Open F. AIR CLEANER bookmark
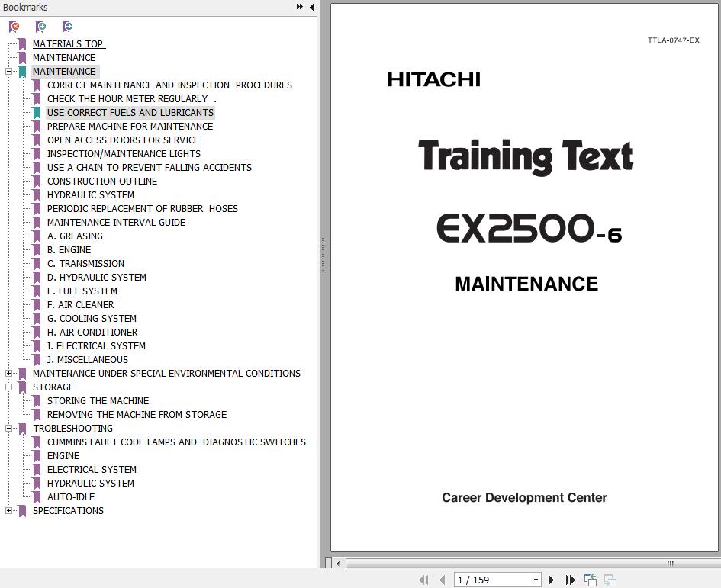 tap(80, 305)
